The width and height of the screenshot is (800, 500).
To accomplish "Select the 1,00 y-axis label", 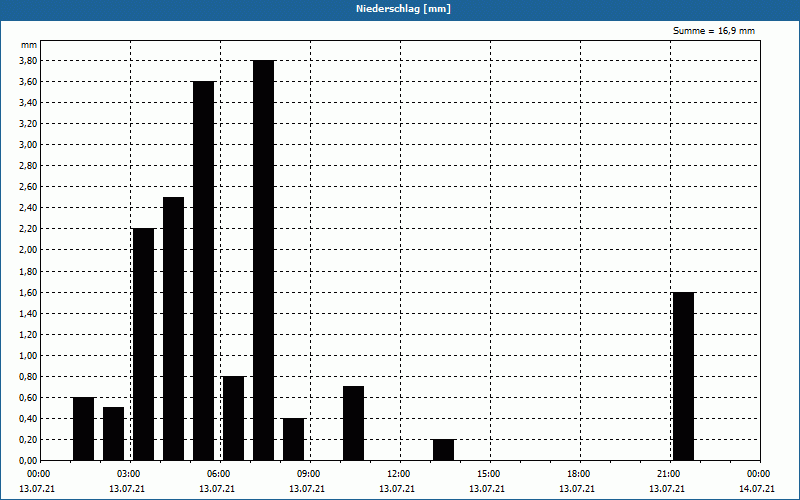I will pos(29,356).
